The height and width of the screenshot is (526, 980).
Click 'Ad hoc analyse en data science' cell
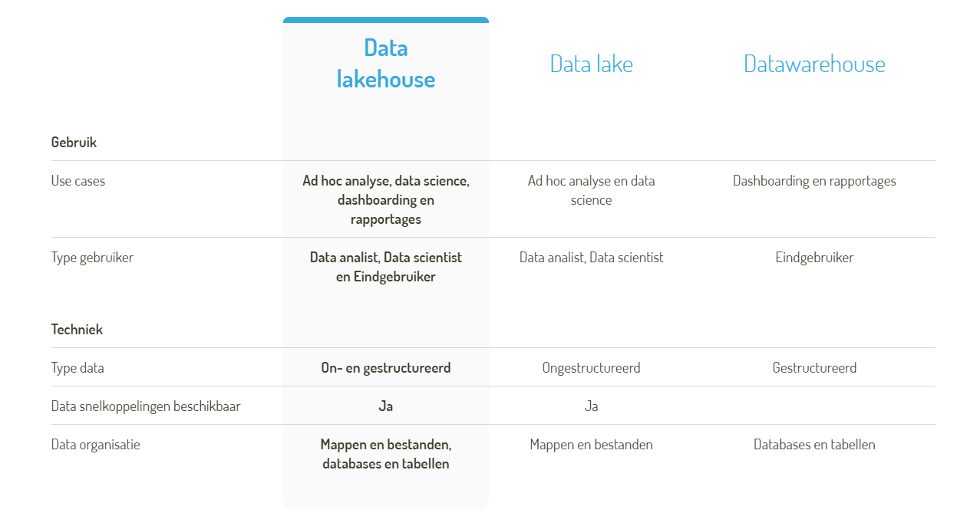click(x=591, y=190)
